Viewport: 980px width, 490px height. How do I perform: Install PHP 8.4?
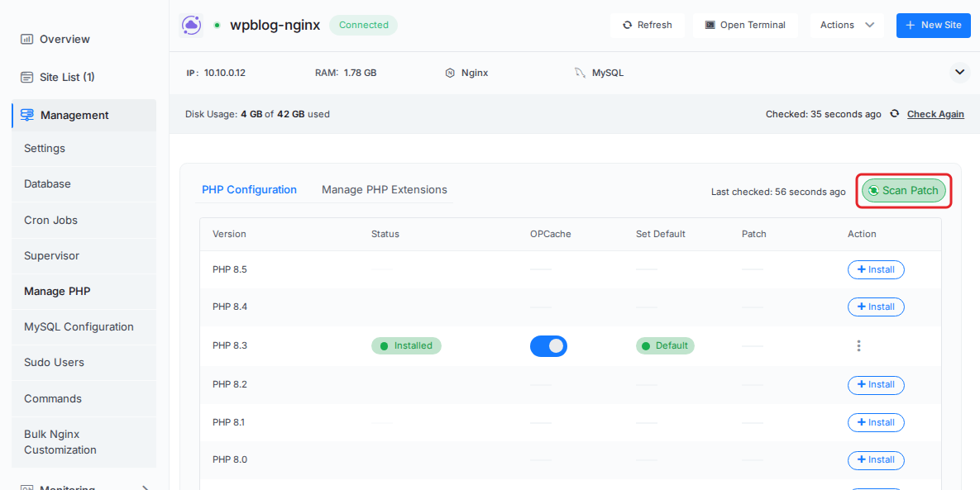click(x=876, y=307)
